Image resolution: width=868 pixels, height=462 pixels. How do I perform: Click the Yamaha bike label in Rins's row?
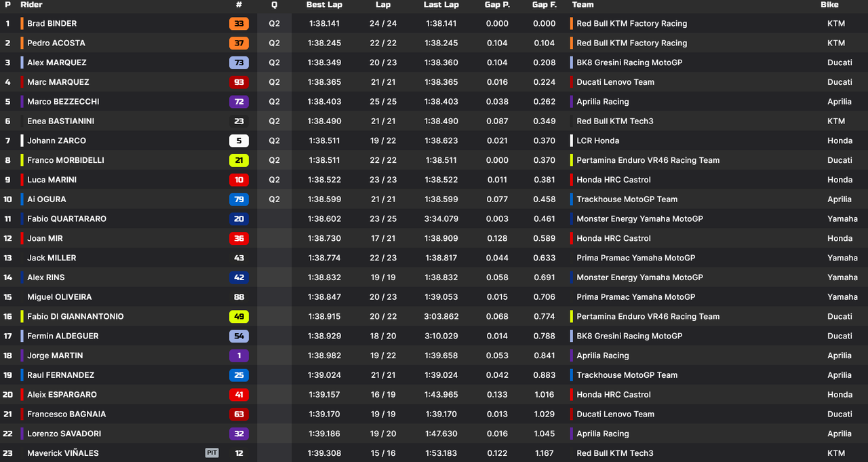(x=842, y=277)
